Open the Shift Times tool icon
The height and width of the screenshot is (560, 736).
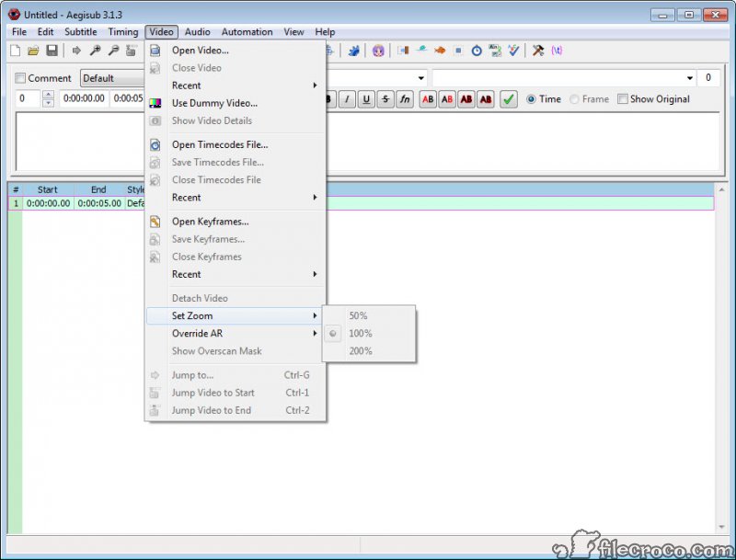point(403,51)
